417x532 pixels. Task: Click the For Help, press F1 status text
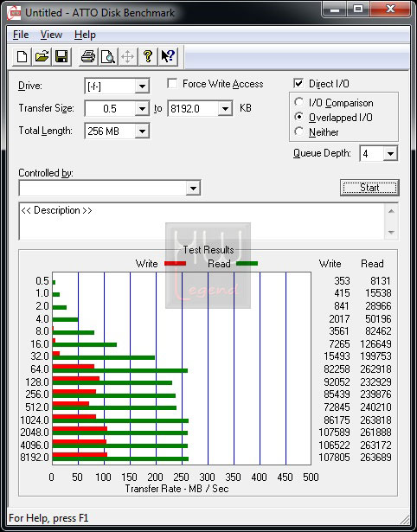48,518
